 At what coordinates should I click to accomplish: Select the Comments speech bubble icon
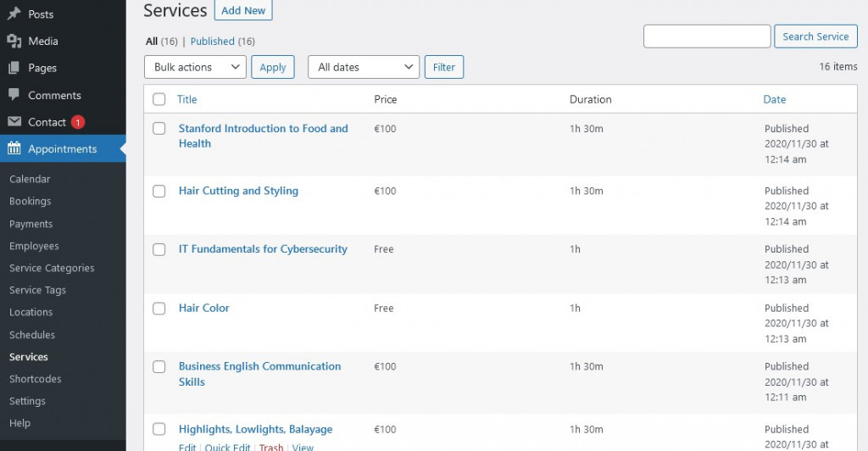click(14, 95)
